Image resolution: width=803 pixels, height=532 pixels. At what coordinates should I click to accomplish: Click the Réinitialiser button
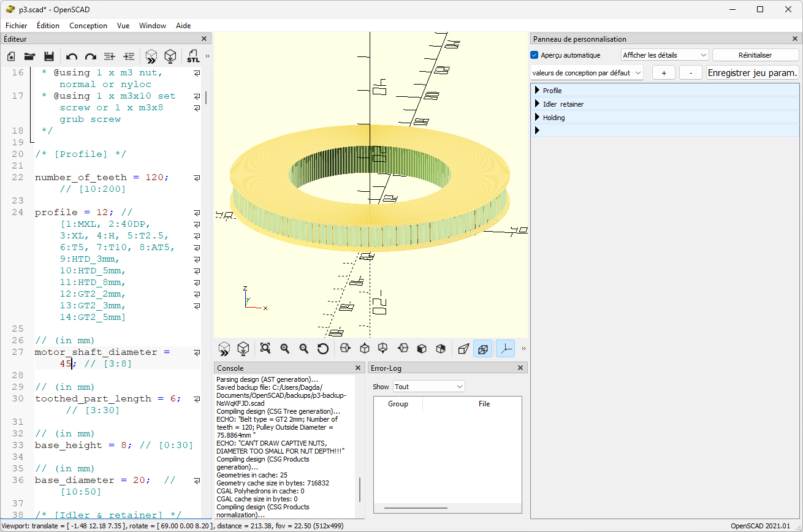(755, 55)
